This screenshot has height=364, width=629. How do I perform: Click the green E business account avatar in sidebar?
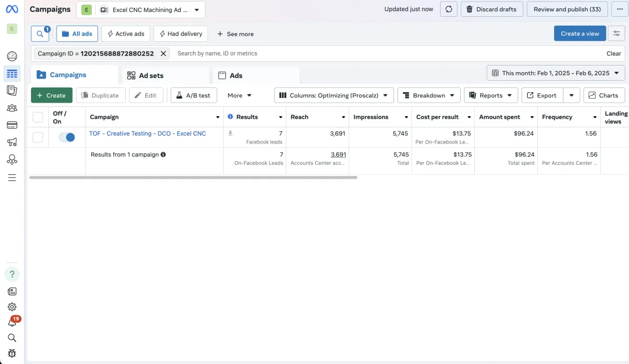(12, 29)
